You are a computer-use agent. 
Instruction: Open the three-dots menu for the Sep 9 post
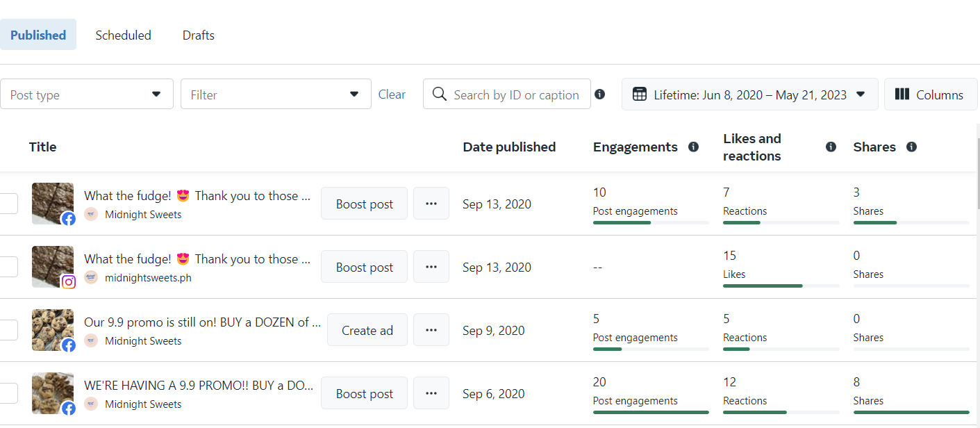click(431, 330)
